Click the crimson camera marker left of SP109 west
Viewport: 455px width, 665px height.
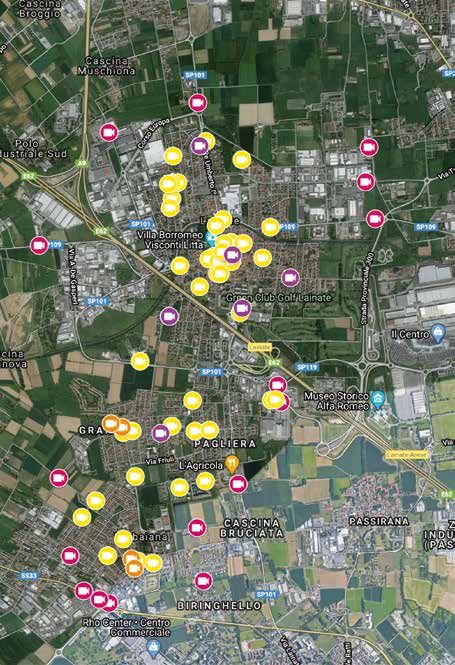(39, 245)
